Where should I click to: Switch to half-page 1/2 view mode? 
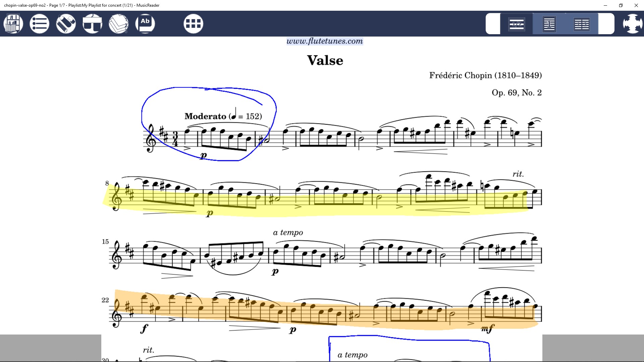[517, 24]
